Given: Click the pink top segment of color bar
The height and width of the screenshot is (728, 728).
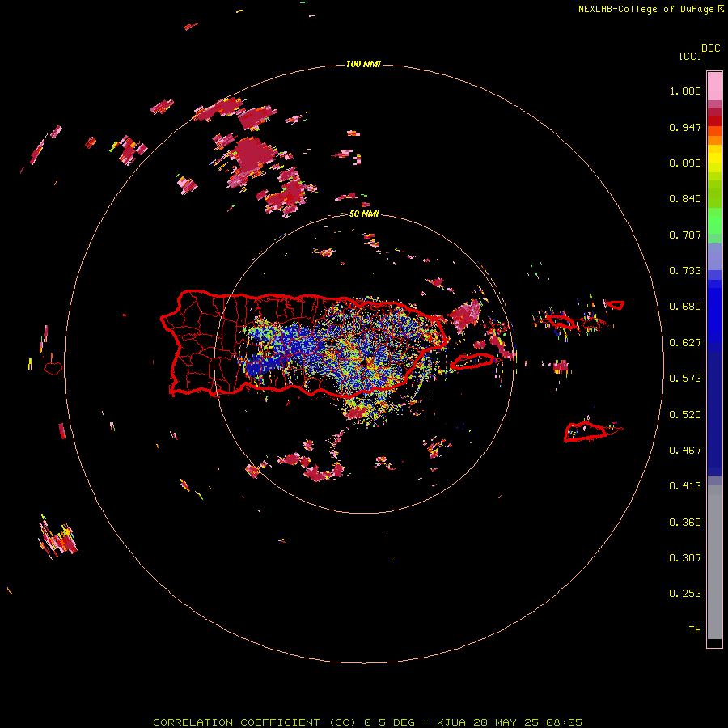Looking at the screenshot, I should click(714, 86).
